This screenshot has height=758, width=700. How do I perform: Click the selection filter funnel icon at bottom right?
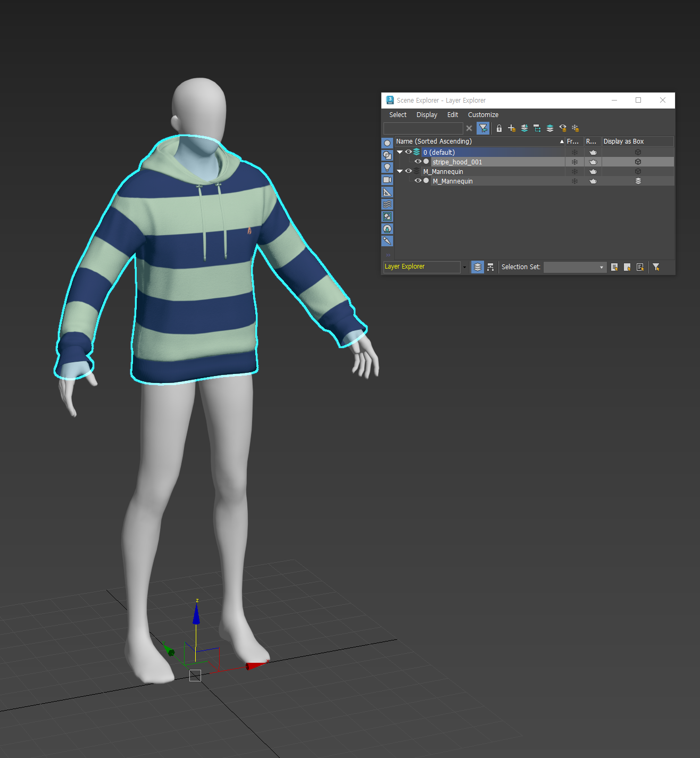click(656, 267)
